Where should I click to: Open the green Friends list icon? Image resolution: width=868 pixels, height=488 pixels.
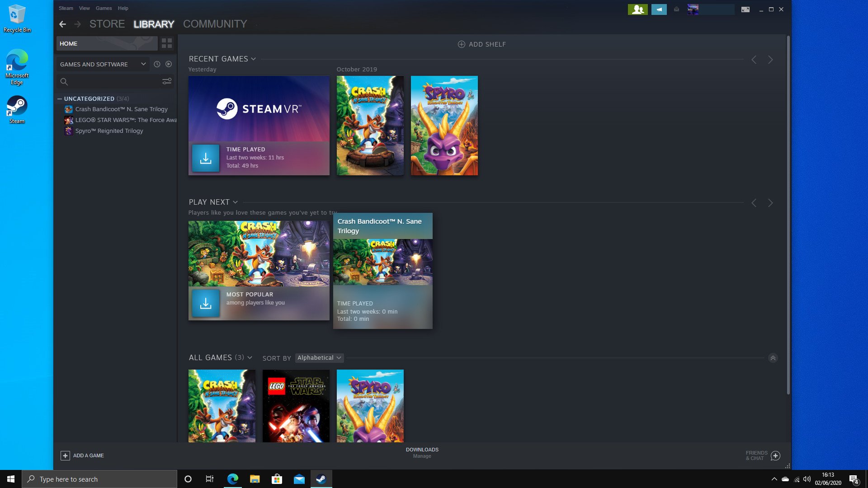coord(637,9)
